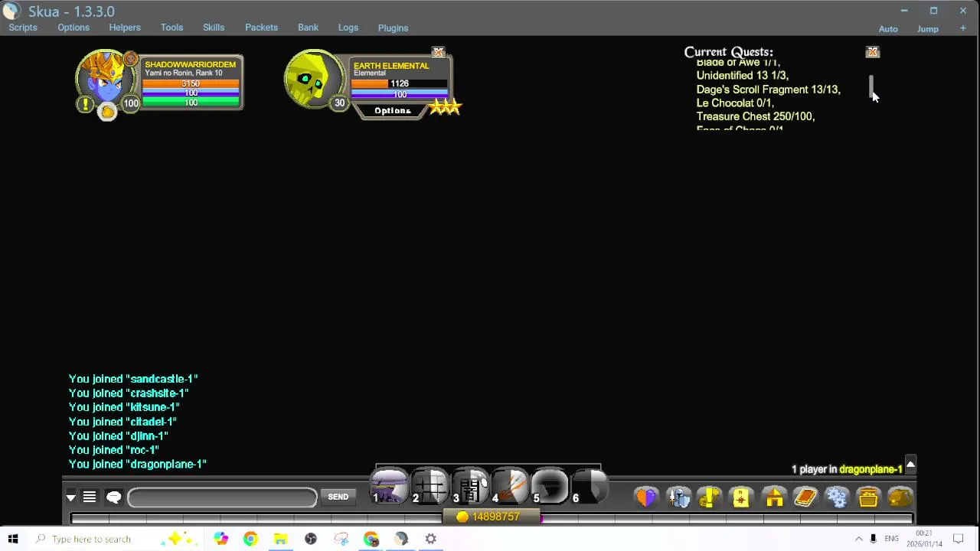Click the Current Quests scrollbar thumb
The height and width of the screenshot is (551, 980).
(x=871, y=86)
